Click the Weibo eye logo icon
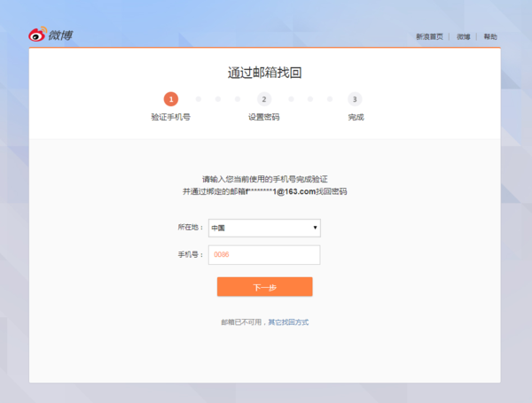Viewport: 532px width, 403px height. click(x=36, y=35)
